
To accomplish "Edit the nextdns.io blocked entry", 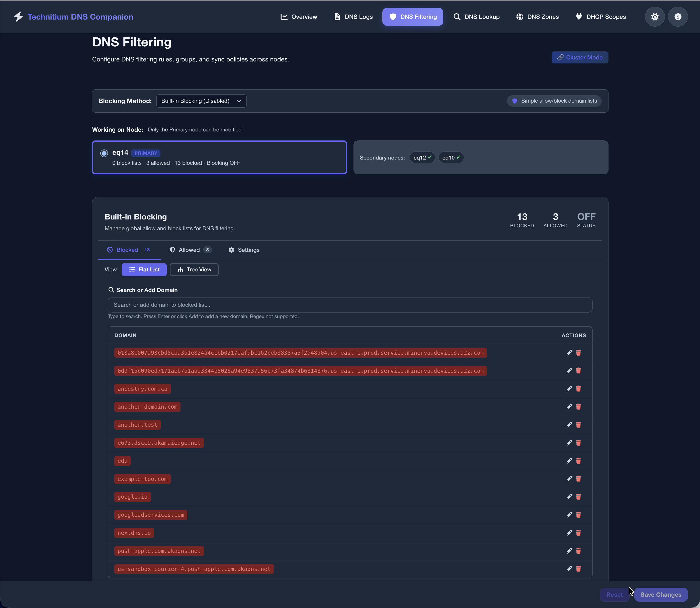I will pos(569,533).
